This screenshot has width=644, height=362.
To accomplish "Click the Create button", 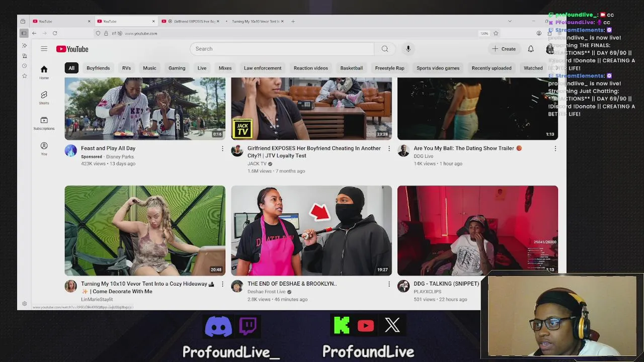I will point(504,49).
